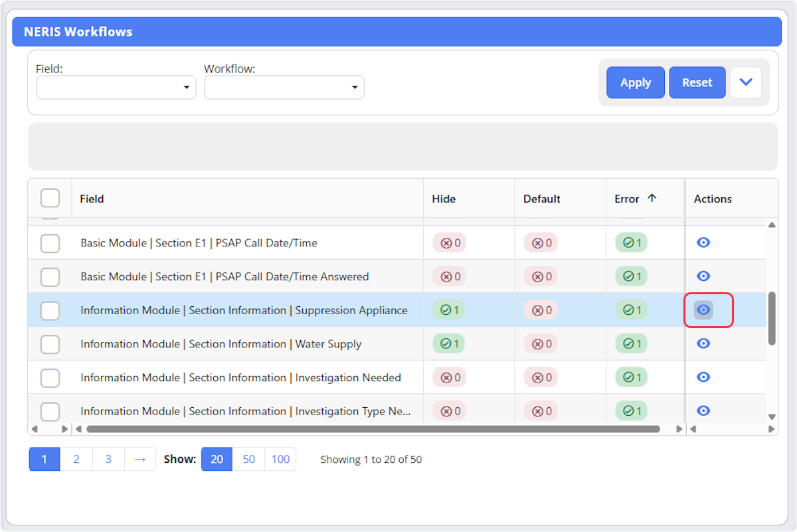The width and height of the screenshot is (797, 532).
Task: Select all rows with header checkbox
Action: click(50, 198)
